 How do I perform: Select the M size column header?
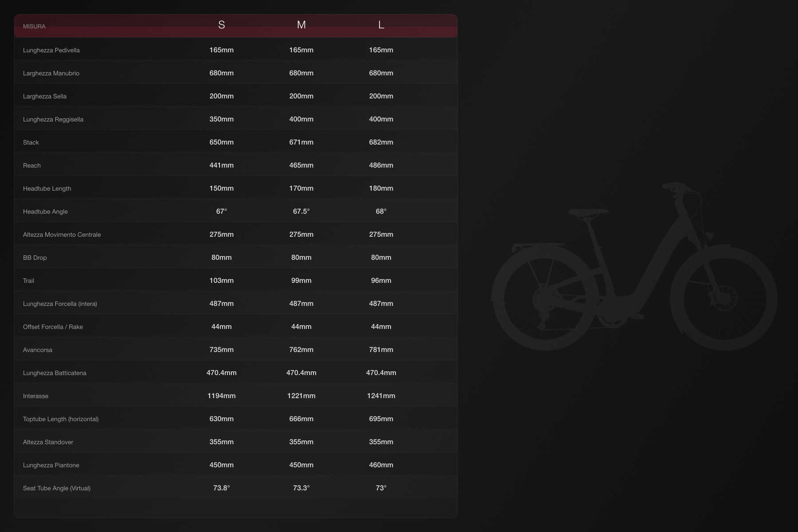[x=301, y=25]
